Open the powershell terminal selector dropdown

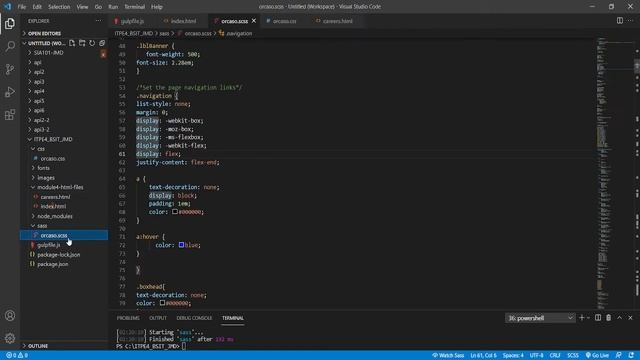pyautogui.click(x=540, y=318)
